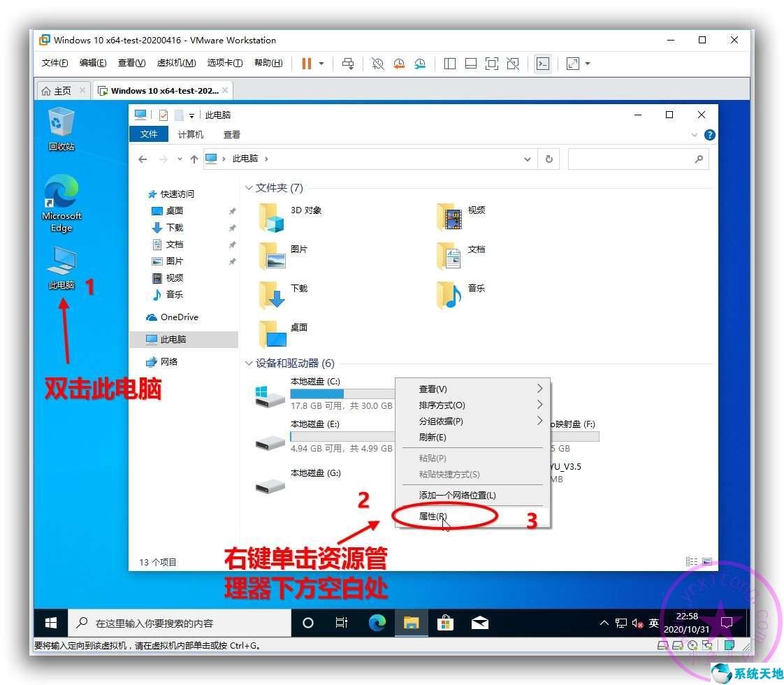784x685 pixels.
Task: Send Ctrl+Alt+Del to the guest
Action: [x=348, y=64]
